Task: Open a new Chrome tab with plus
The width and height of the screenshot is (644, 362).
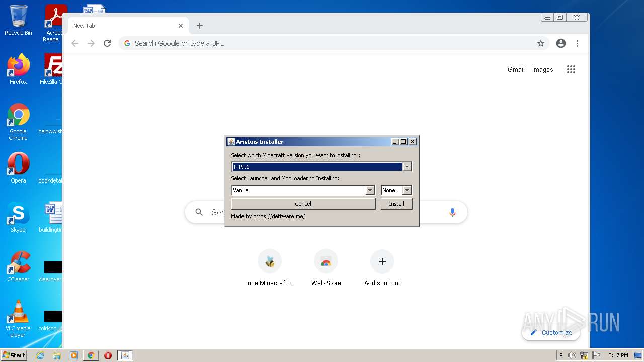Action: click(200, 26)
